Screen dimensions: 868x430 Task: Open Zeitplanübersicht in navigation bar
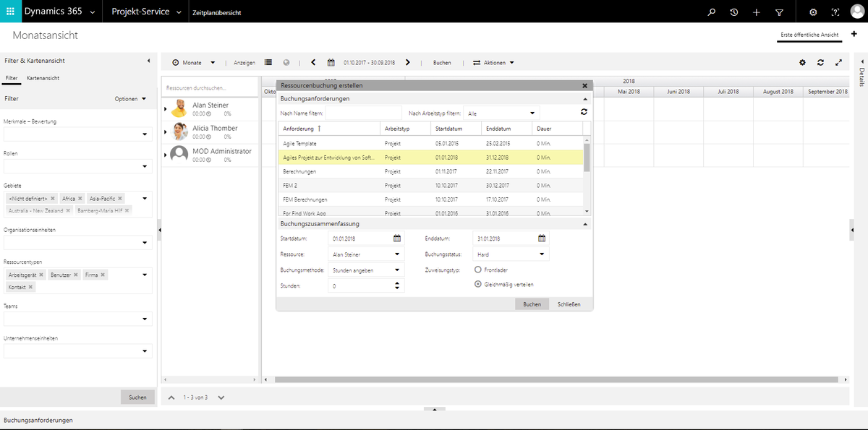[217, 13]
